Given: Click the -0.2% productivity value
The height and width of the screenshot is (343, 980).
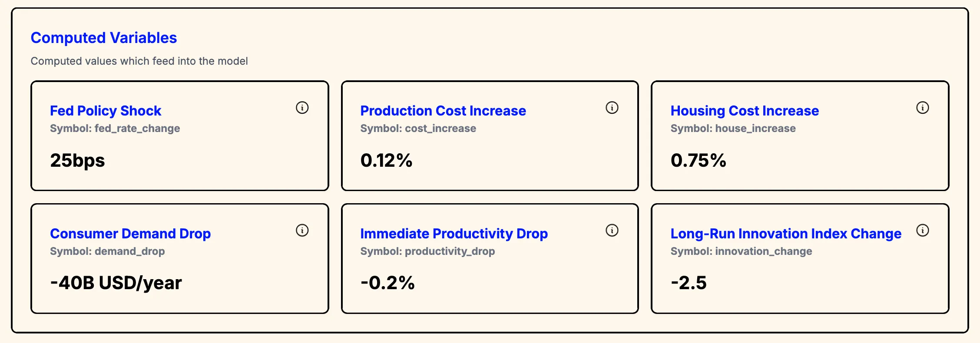Looking at the screenshot, I should [387, 283].
